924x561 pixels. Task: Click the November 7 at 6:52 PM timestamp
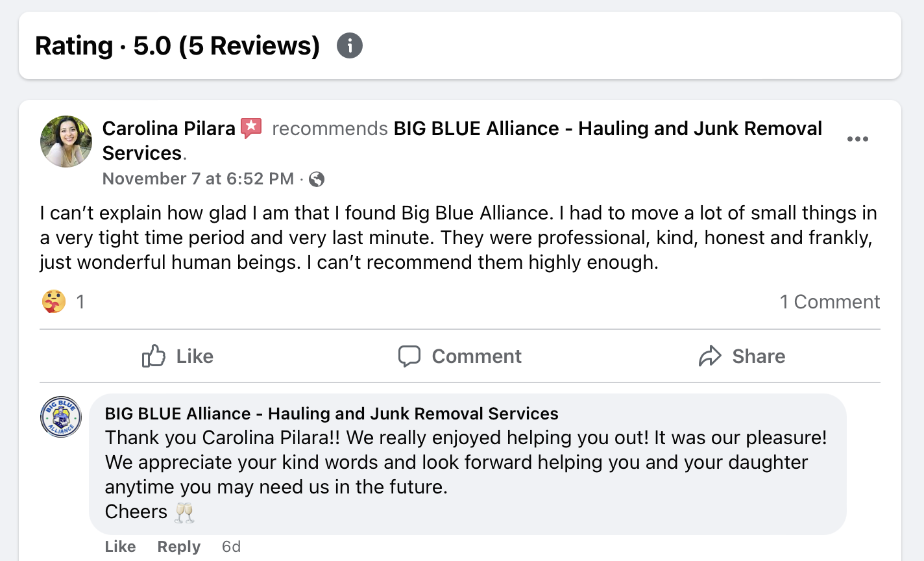point(198,179)
